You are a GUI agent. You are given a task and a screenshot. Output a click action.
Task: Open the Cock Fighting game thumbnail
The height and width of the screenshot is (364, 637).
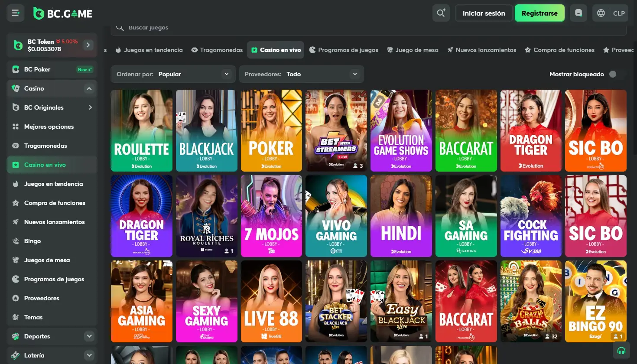click(531, 216)
